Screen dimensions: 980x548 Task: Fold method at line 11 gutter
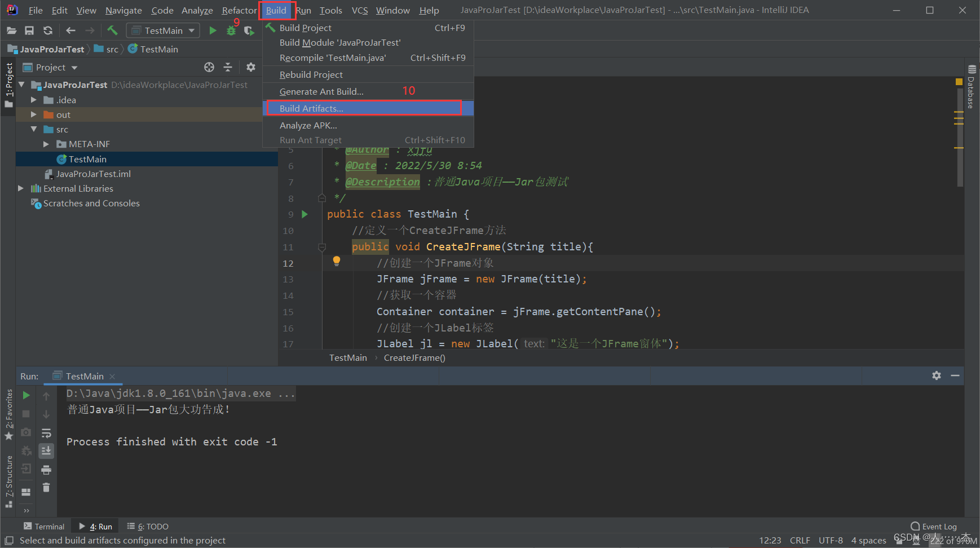322,247
